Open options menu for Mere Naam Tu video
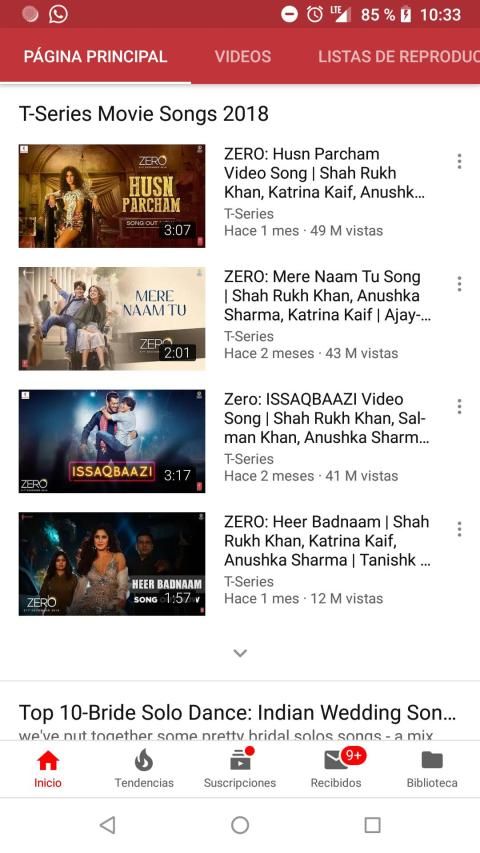Image resolution: width=480 pixels, height=853 pixels. pos(459,283)
